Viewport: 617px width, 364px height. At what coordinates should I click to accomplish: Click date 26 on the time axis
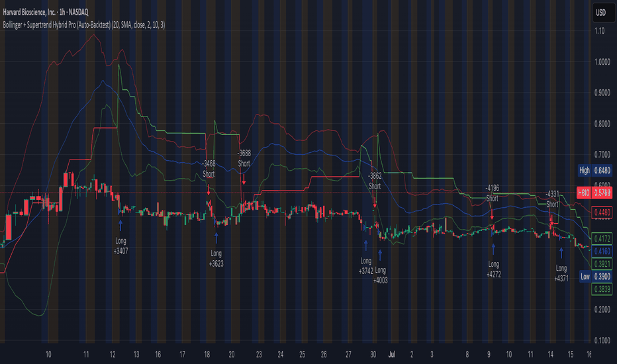(324, 355)
